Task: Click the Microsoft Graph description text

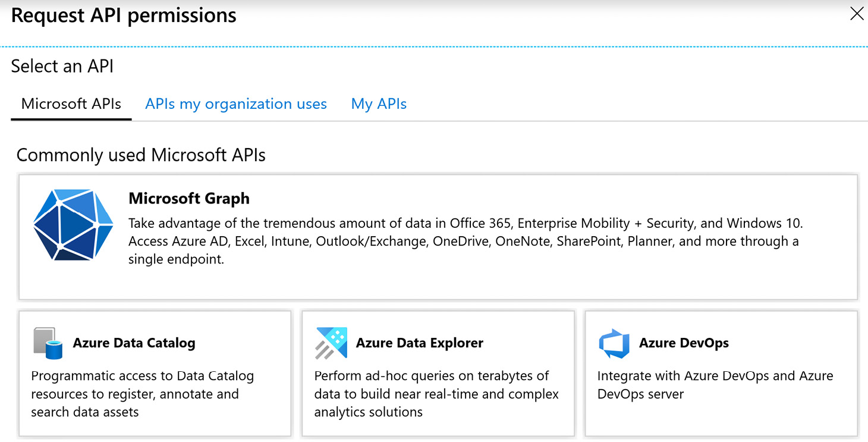Action: point(466,241)
